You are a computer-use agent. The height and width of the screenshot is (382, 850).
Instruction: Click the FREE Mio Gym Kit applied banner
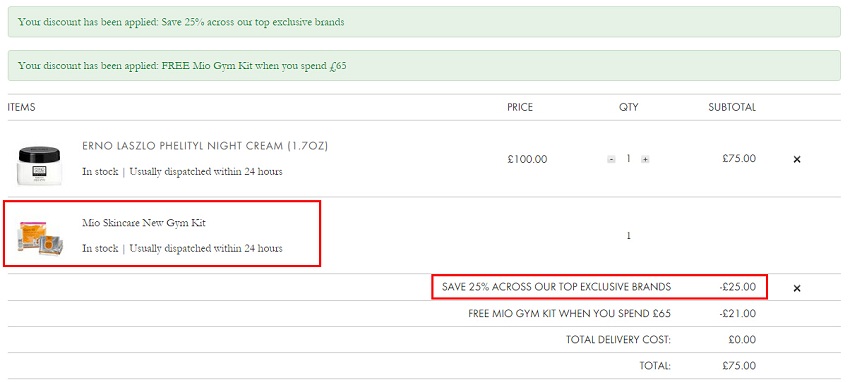coord(424,66)
